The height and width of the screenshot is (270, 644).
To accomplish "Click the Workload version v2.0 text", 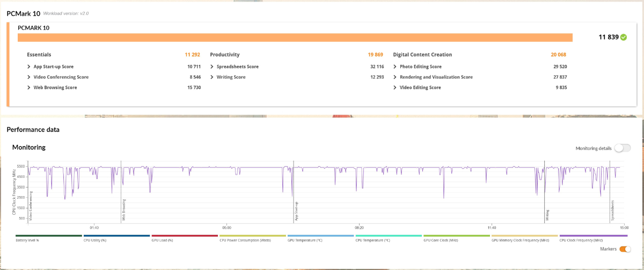I will pos(66,13).
